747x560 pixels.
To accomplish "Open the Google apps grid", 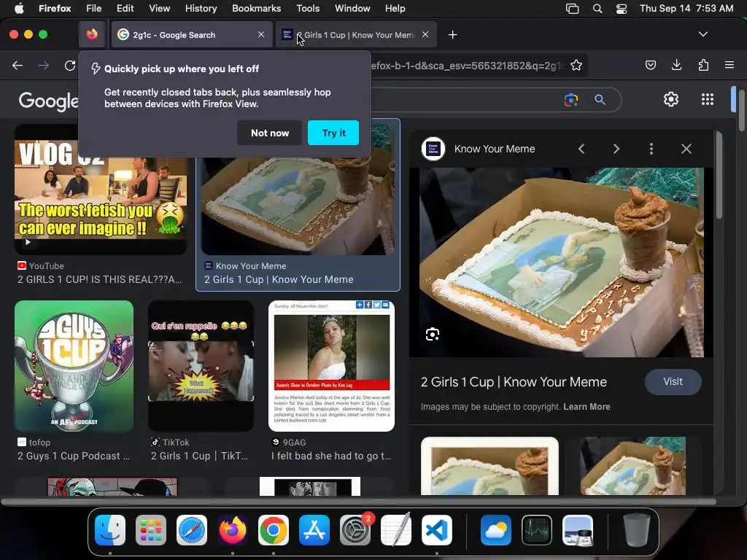I will point(708,99).
